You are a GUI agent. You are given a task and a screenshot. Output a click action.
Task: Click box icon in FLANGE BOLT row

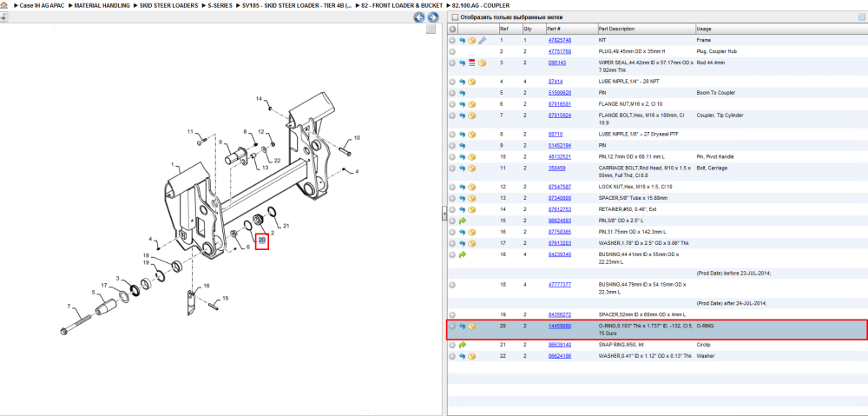pos(471,116)
